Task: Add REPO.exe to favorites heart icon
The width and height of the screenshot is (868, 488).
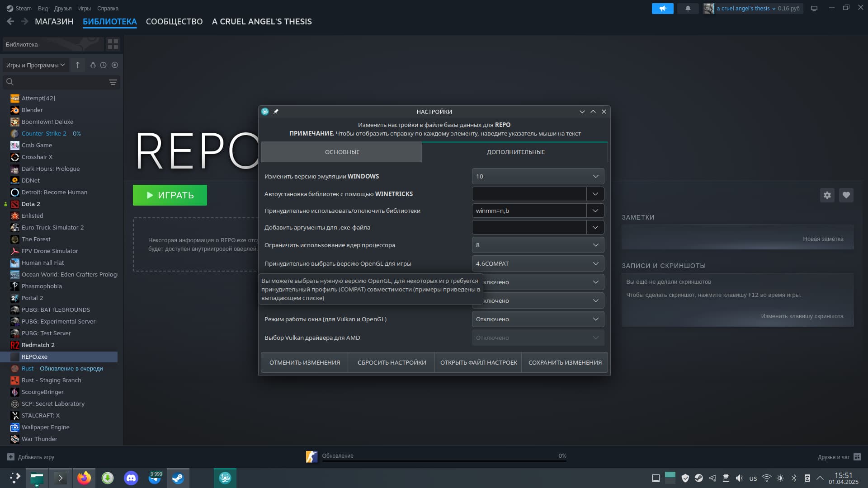Action: pos(846,195)
